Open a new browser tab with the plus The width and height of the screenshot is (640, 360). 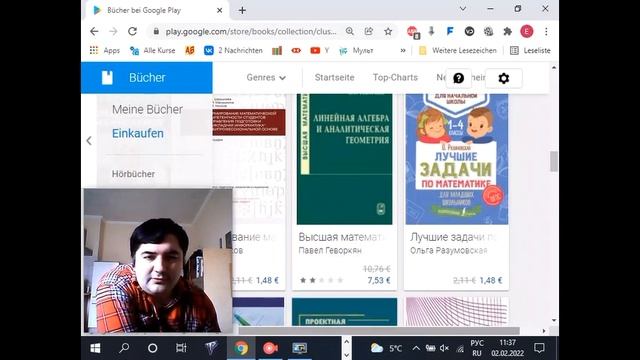point(242,11)
